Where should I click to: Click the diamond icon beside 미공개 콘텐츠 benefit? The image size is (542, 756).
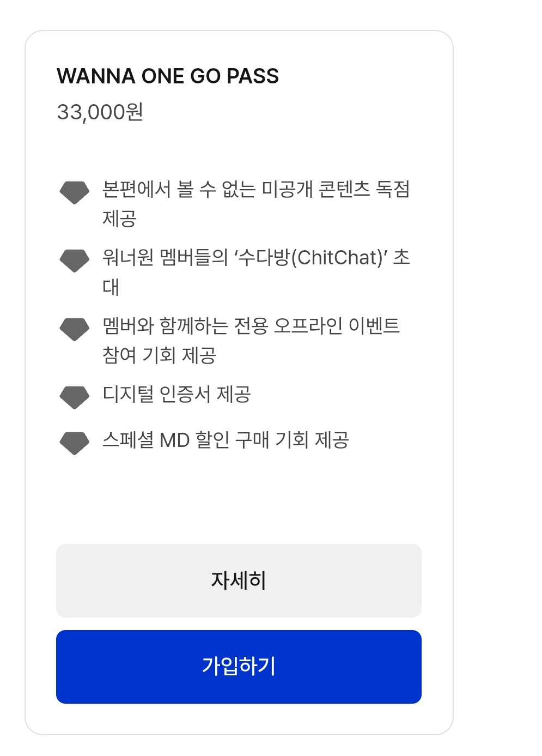74,193
